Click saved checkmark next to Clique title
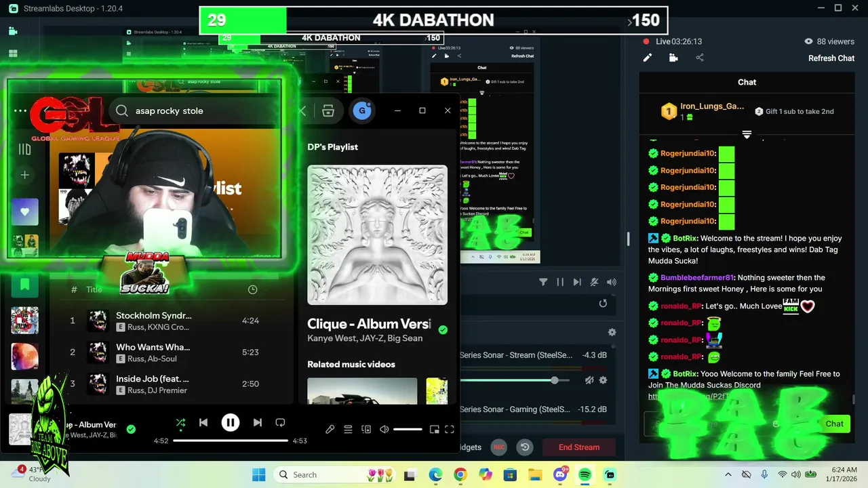The width and height of the screenshot is (868, 488). click(443, 330)
